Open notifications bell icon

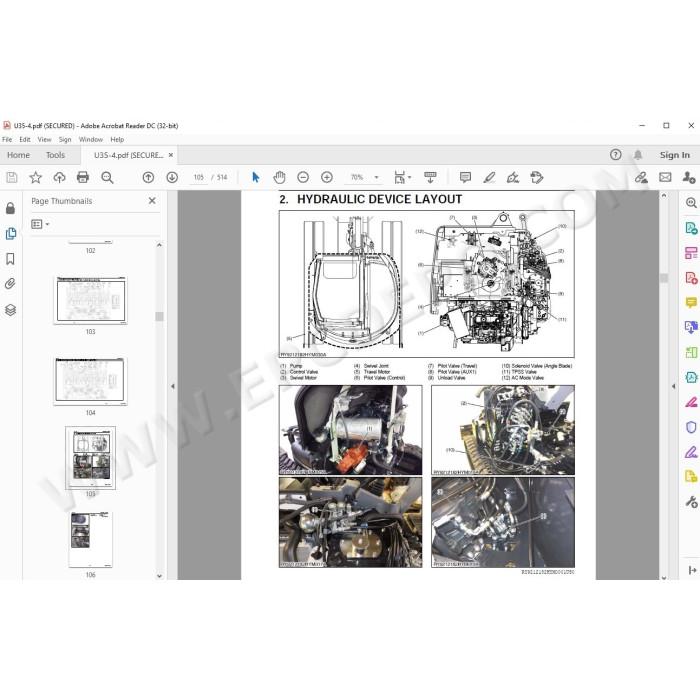638,155
